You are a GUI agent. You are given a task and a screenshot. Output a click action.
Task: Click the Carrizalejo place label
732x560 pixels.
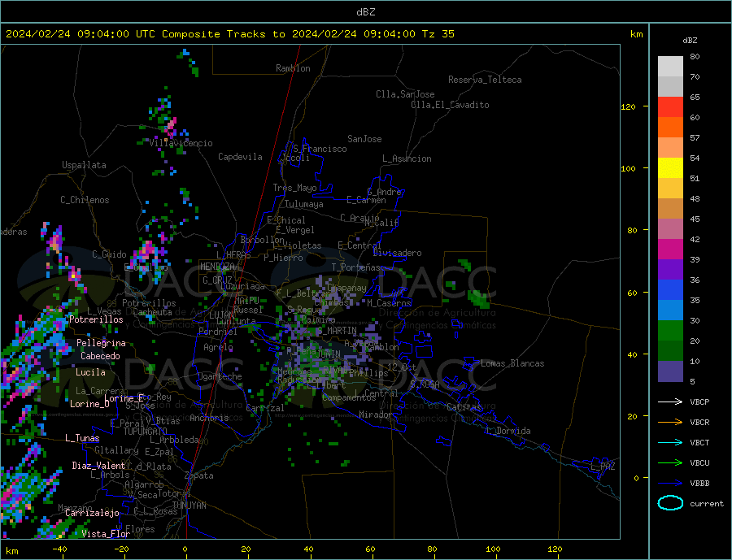pyautogui.click(x=92, y=514)
